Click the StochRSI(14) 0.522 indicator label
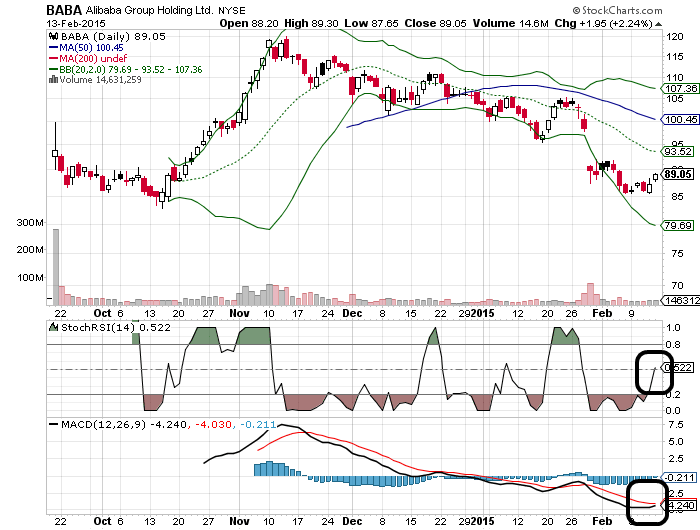 point(116,327)
